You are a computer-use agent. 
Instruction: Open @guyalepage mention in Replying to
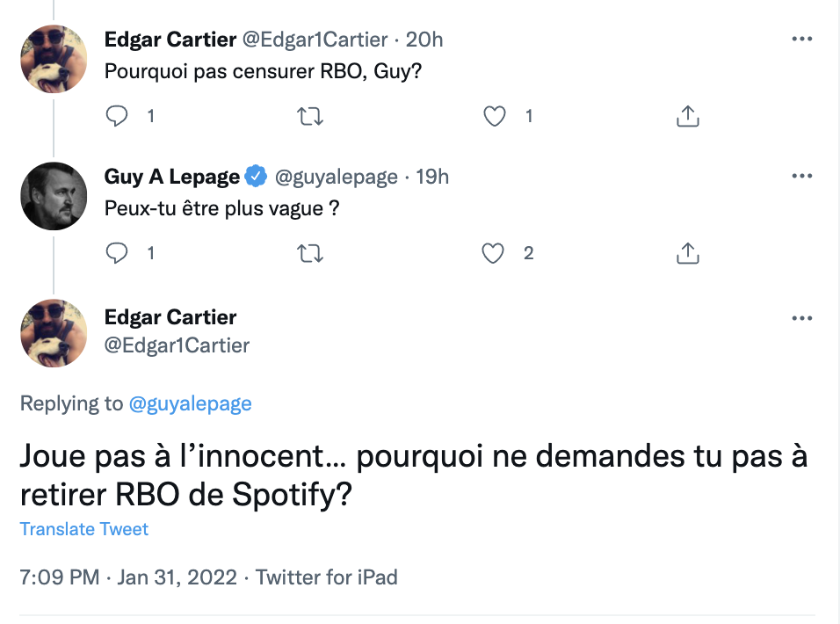(190, 403)
